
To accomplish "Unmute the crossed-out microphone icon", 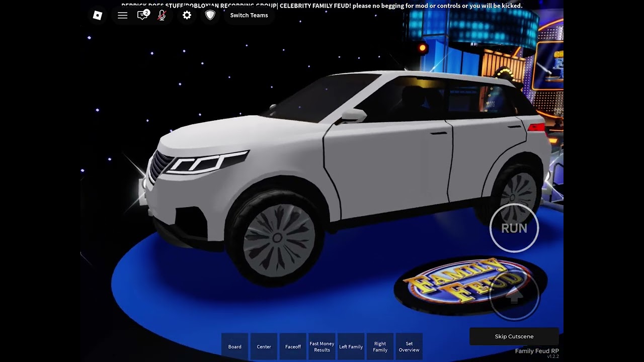I will click(162, 16).
